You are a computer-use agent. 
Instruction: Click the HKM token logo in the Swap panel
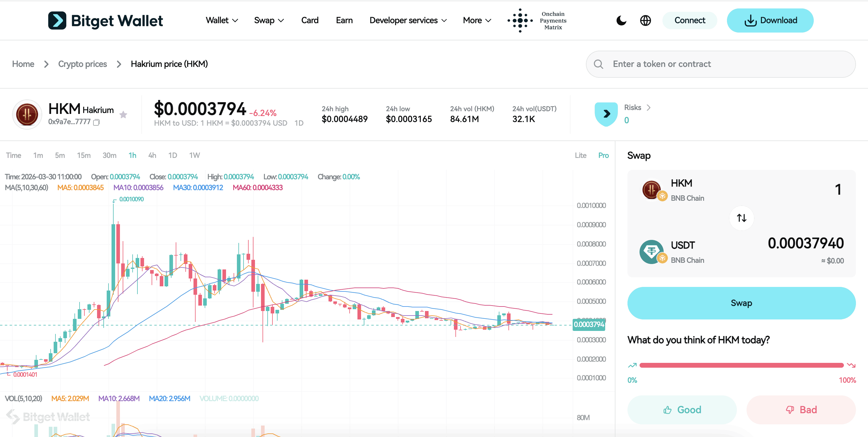pyautogui.click(x=651, y=189)
